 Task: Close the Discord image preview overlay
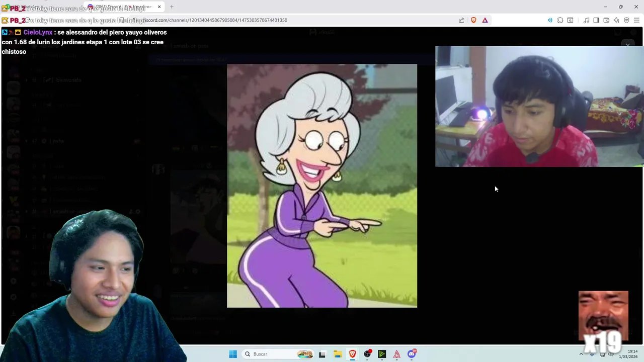pyautogui.click(x=627, y=45)
